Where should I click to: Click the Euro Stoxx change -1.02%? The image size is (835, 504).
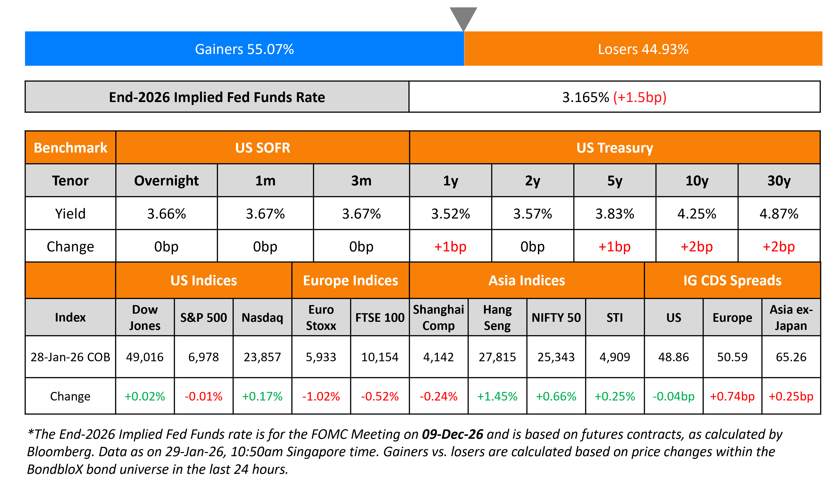tap(321, 396)
